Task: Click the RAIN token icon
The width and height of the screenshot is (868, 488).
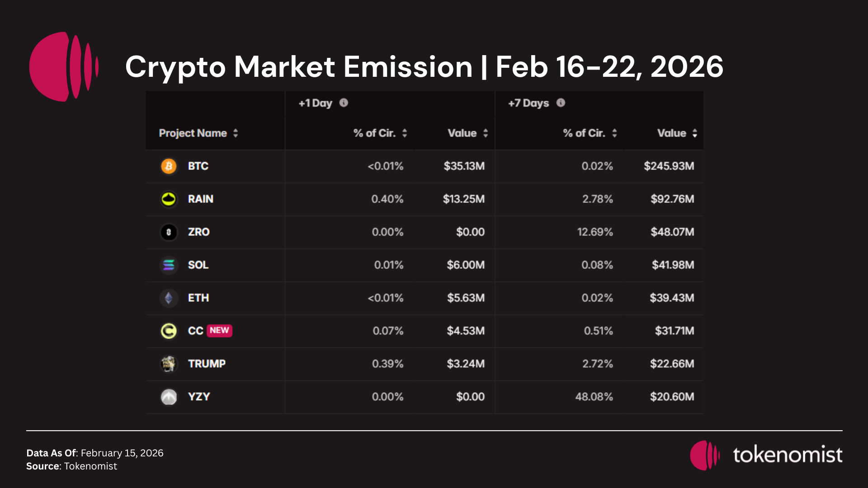Action: (x=169, y=199)
